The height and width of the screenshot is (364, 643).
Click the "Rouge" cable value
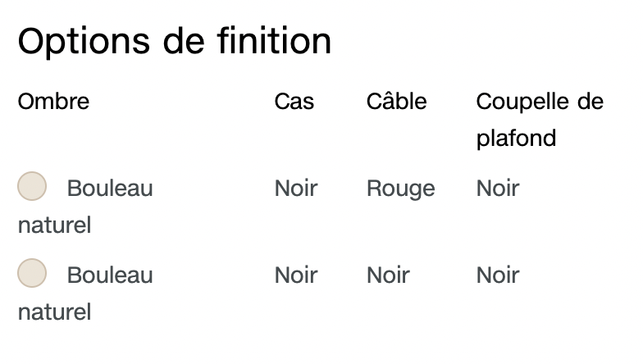click(400, 189)
